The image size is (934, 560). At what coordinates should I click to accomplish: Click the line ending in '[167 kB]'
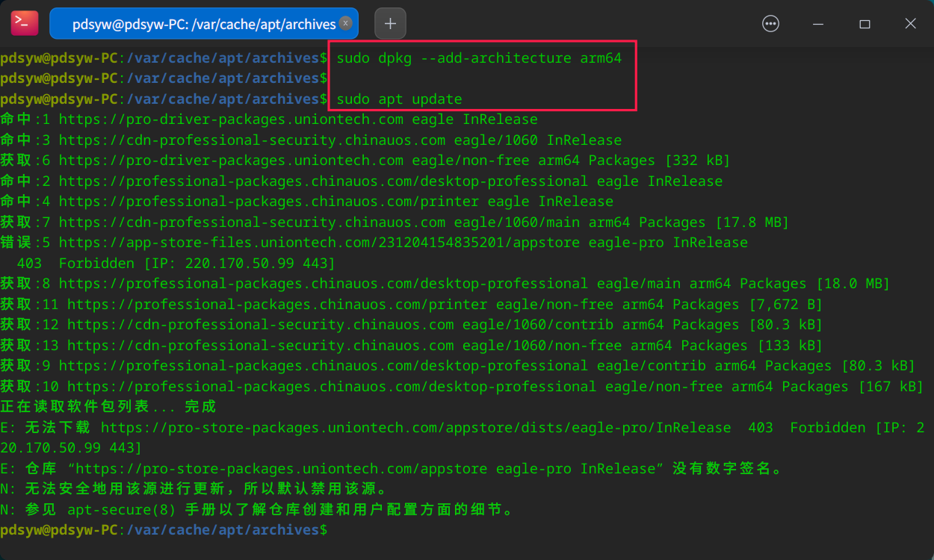tap(463, 387)
